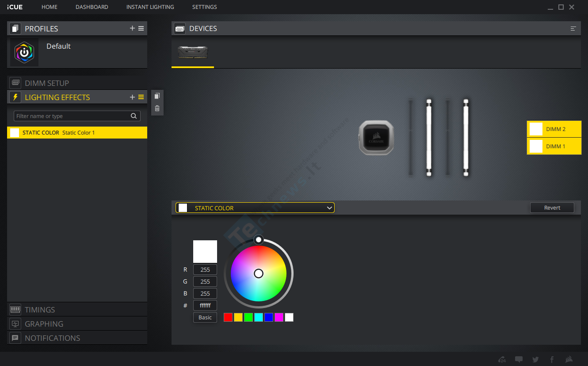Screen dimensions: 588x366
Task: Open the Devices panel menu icon
Action: click(573, 28)
